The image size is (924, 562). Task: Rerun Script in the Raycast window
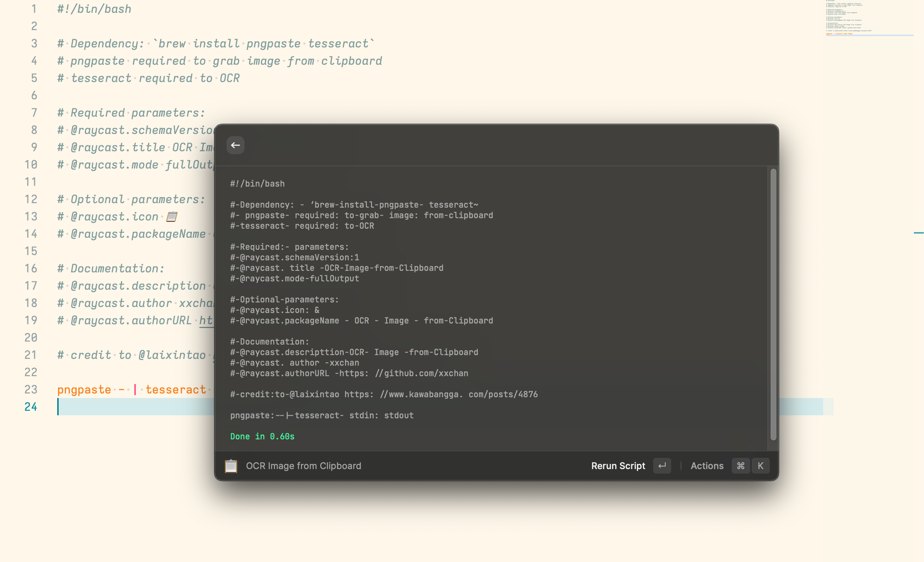tap(618, 466)
